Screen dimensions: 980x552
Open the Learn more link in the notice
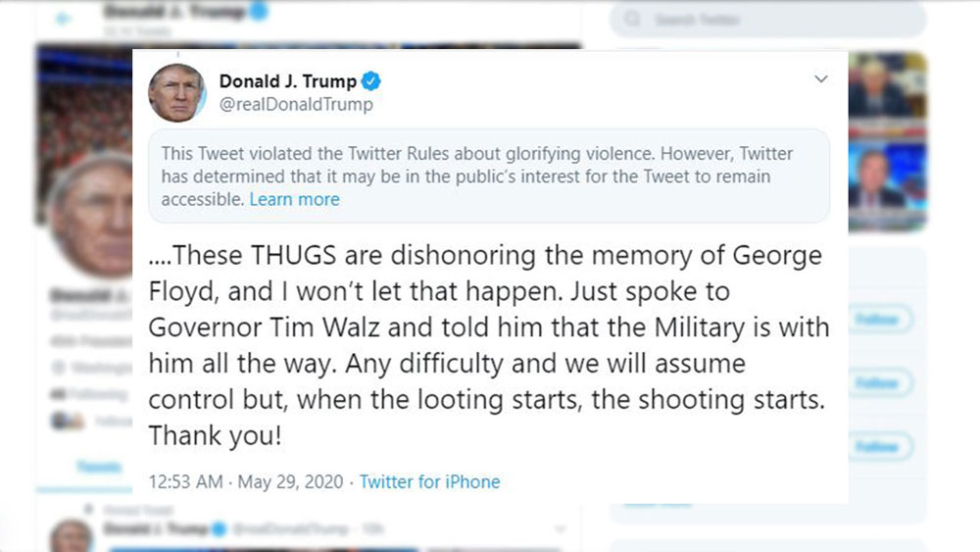[x=294, y=199]
